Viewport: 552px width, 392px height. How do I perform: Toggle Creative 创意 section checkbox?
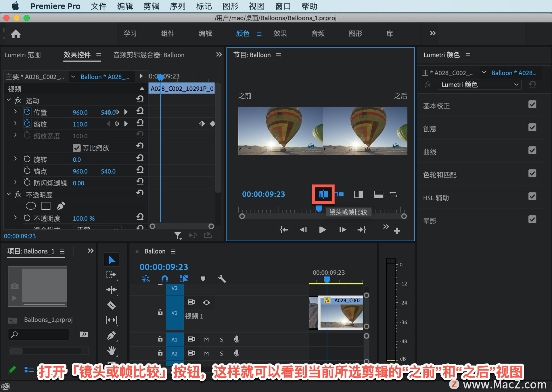pos(532,127)
